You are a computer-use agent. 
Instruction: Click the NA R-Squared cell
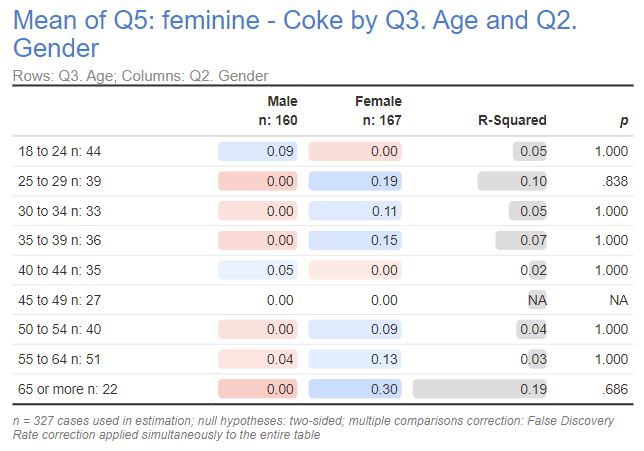coord(537,300)
